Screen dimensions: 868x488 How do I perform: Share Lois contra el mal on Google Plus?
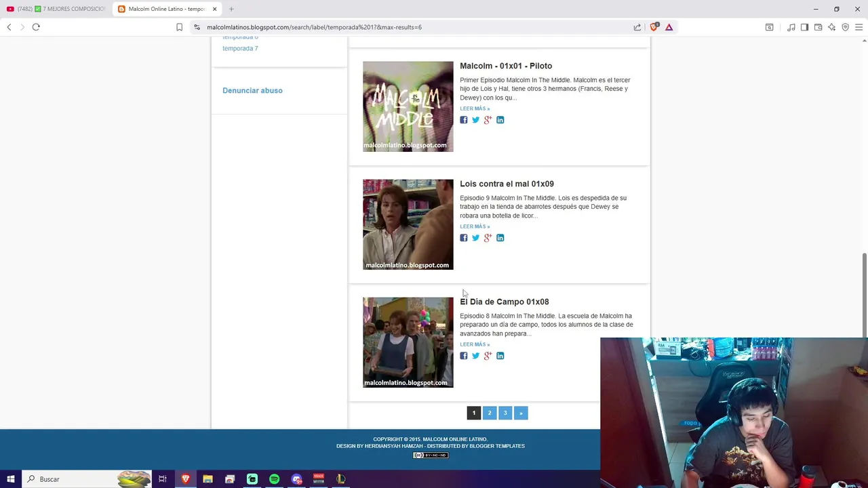click(488, 238)
